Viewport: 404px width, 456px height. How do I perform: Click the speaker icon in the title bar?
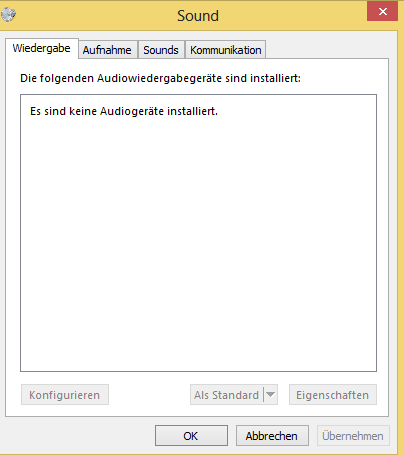pos(8,14)
